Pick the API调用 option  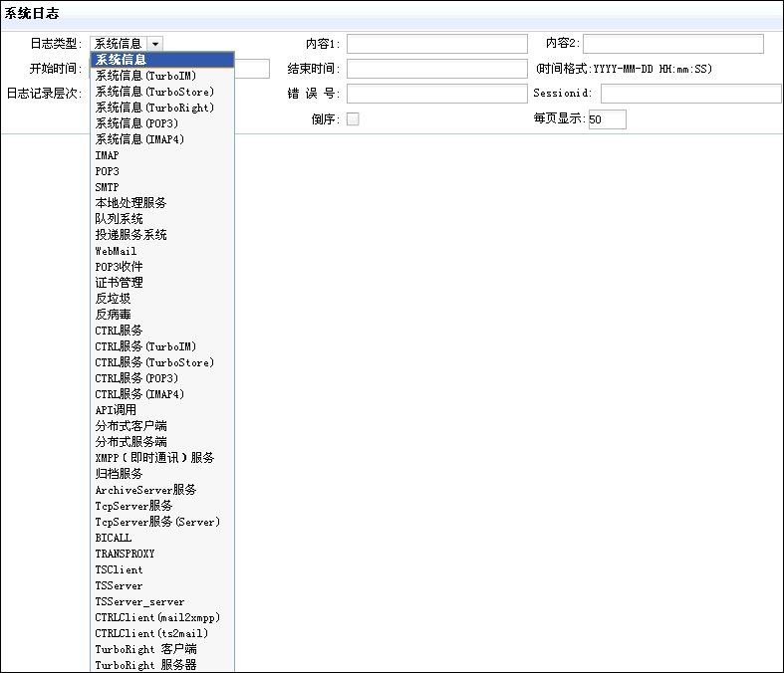coord(116,410)
